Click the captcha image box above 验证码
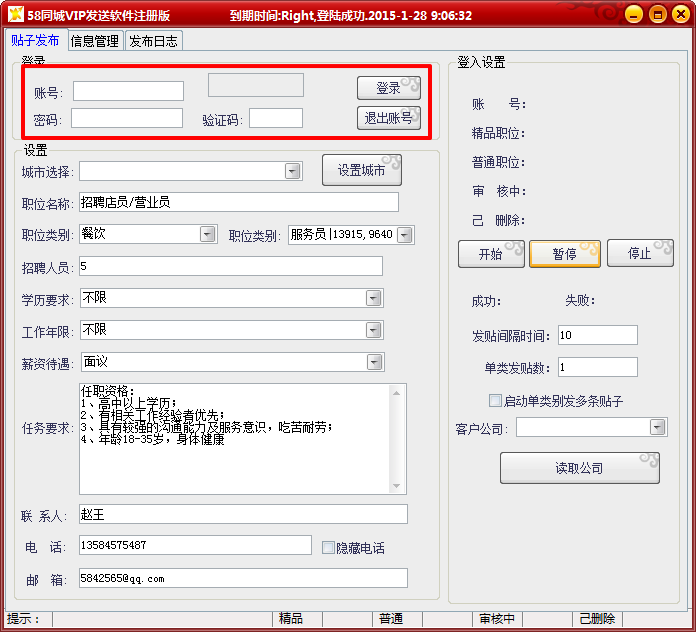 (256, 85)
